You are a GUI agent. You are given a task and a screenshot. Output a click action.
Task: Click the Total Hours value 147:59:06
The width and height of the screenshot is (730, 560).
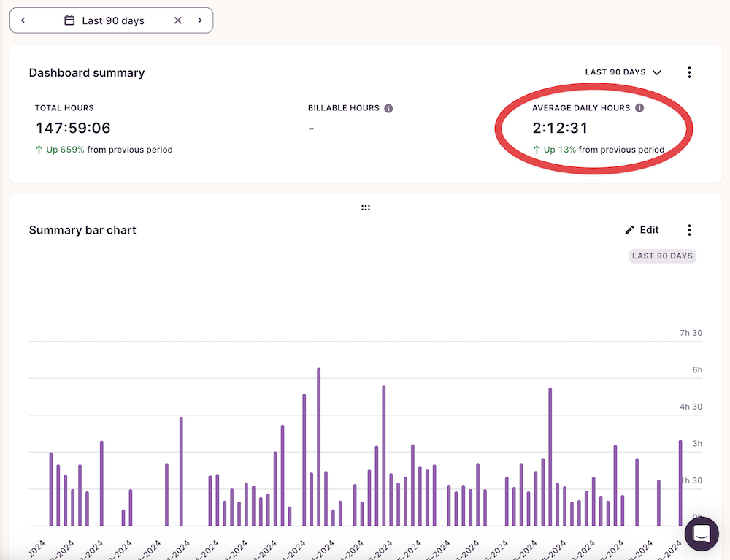tap(73, 129)
